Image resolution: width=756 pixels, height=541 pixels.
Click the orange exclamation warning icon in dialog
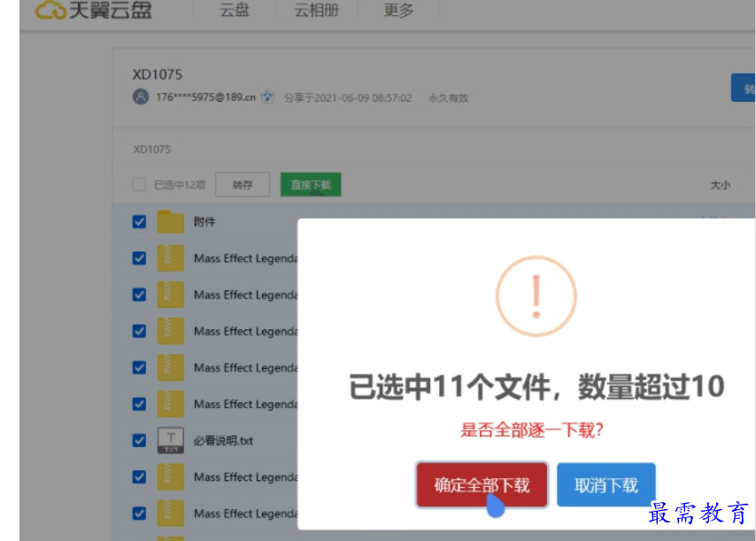tap(536, 297)
